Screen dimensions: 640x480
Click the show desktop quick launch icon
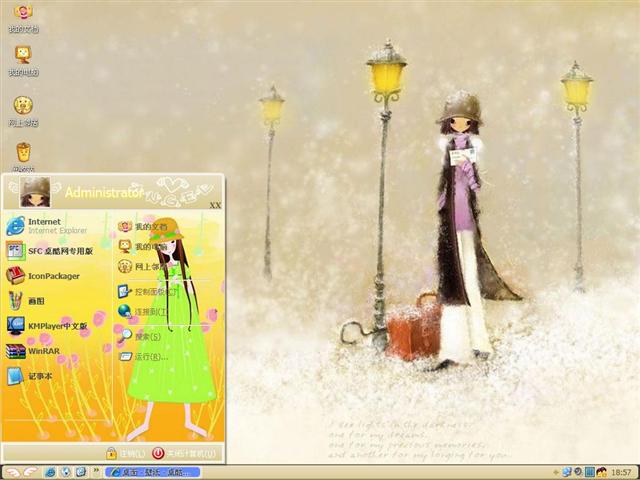81,472
